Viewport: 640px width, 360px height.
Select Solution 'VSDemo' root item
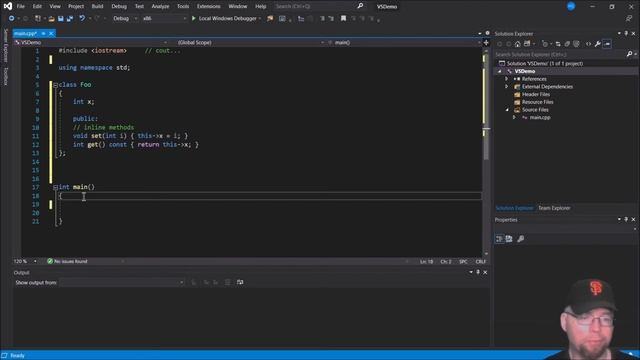(544, 63)
